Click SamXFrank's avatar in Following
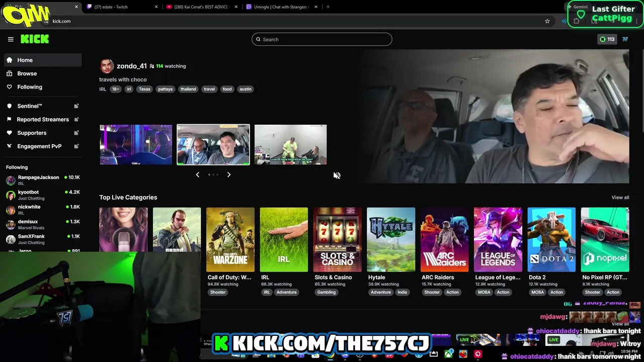Viewport: 644px width, 362px height. tap(11, 239)
